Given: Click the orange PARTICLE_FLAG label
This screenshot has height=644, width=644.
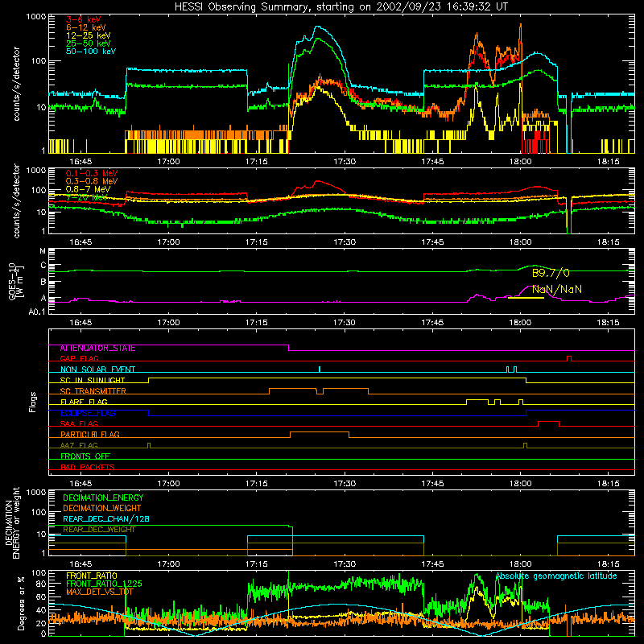Looking at the screenshot, I should 90,434.
